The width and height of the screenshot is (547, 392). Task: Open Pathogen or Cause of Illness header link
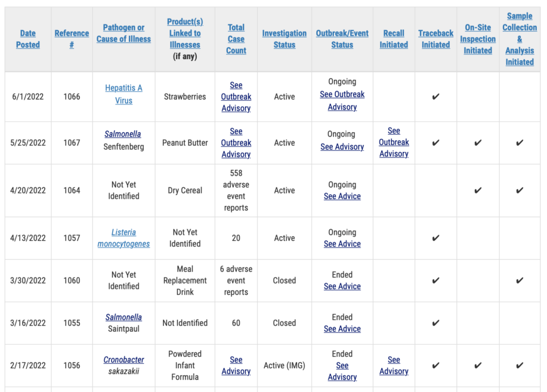pos(123,33)
